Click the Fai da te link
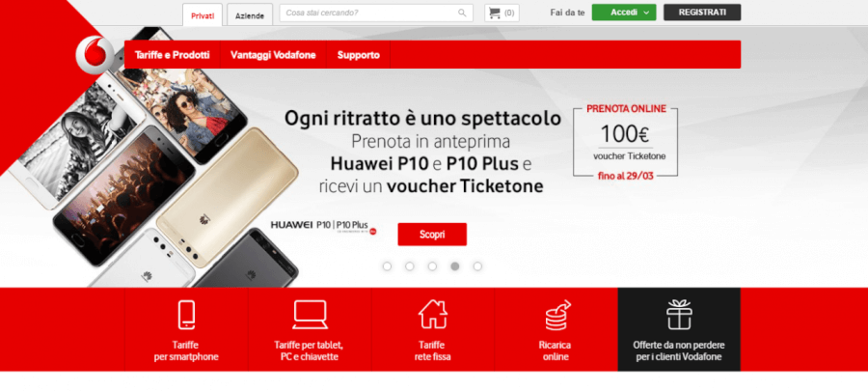 pos(567,13)
